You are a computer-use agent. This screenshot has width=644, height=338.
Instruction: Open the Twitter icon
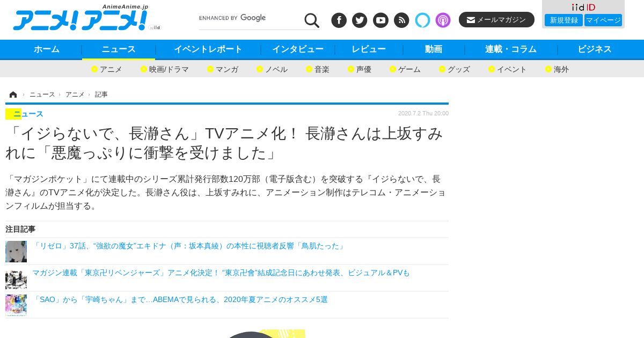pos(360,20)
